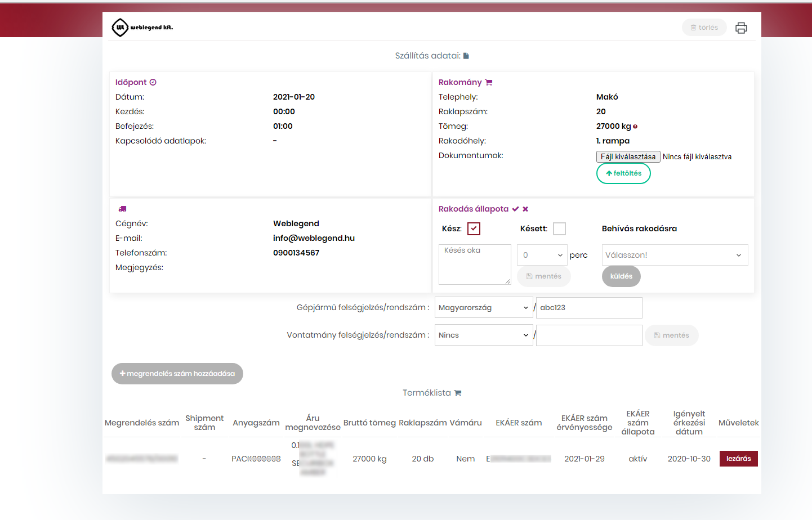This screenshot has width=812, height=520.
Task: Click the truck icon above Cégnév
Action: click(x=122, y=209)
